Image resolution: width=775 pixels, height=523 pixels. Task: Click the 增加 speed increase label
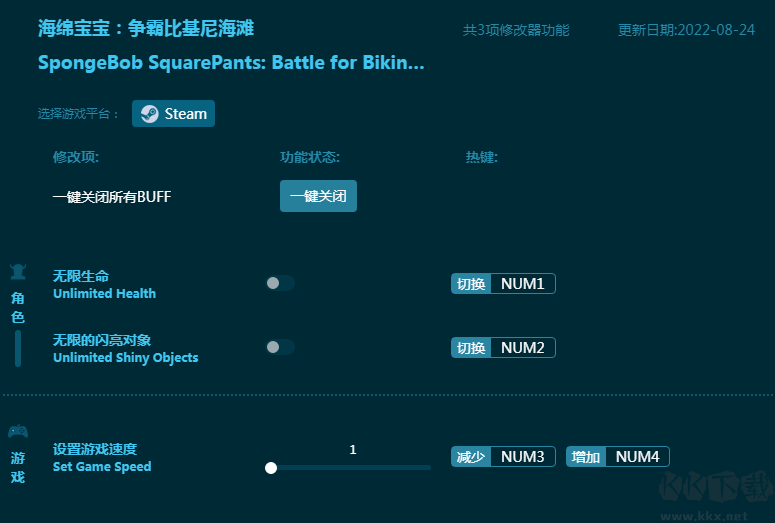[586, 457]
